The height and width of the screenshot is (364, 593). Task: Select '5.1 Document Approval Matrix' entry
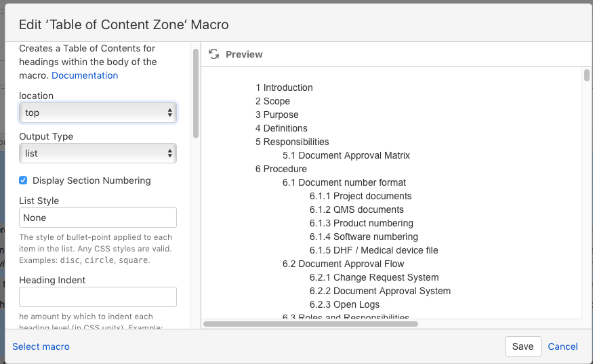pyautogui.click(x=346, y=155)
